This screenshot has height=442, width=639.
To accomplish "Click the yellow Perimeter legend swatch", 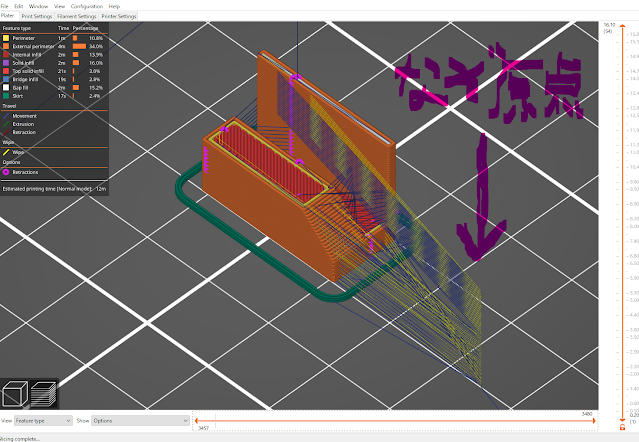I will (x=6, y=38).
